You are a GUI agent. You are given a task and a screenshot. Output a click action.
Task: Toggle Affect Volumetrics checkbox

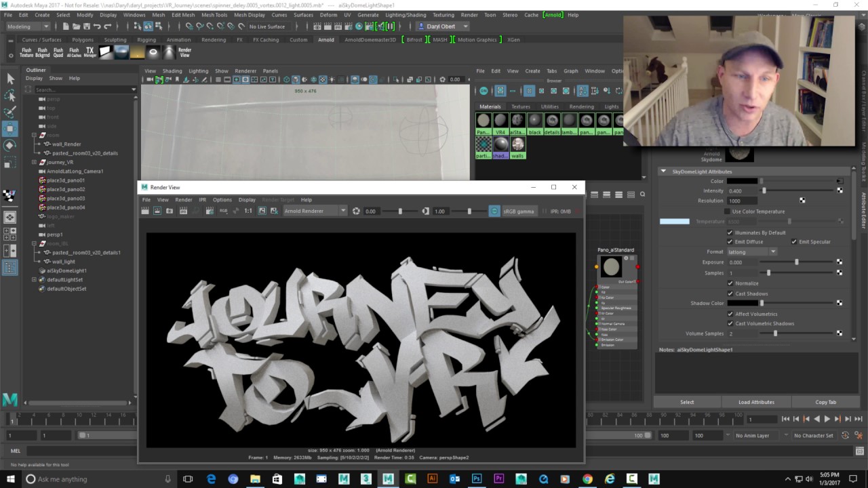(730, 314)
